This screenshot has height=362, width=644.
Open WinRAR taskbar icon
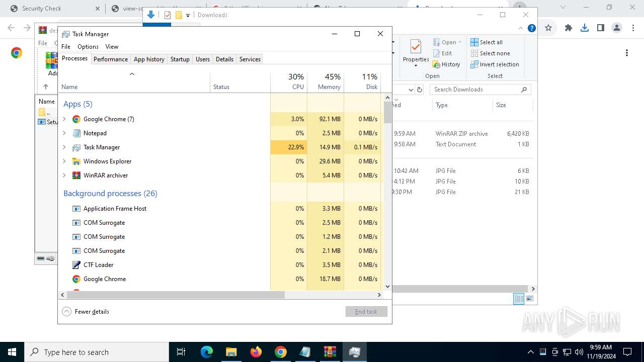(330, 352)
